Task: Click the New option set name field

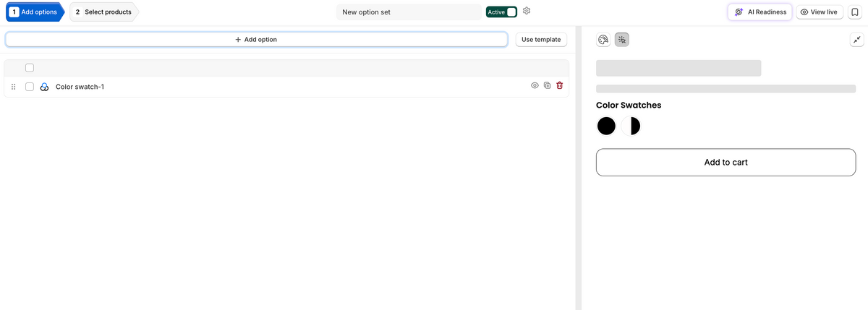Action: [x=409, y=12]
